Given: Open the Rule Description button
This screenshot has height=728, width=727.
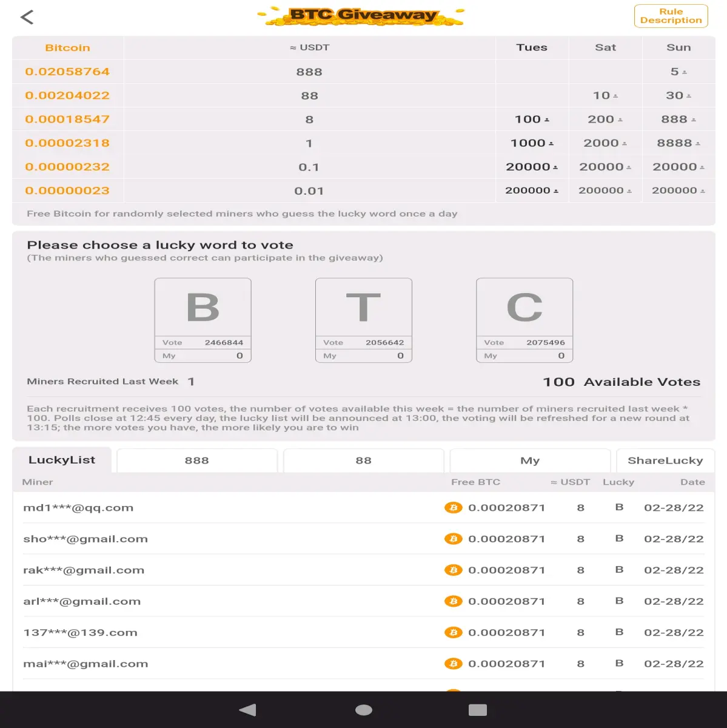Looking at the screenshot, I should [671, 16].
